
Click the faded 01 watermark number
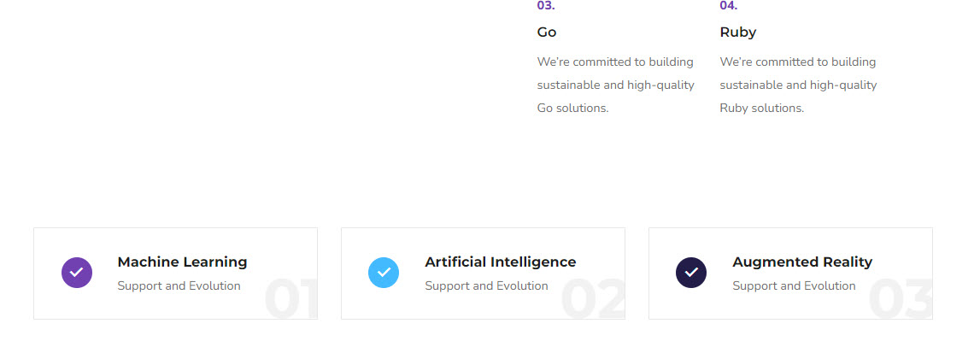point(290,301)
